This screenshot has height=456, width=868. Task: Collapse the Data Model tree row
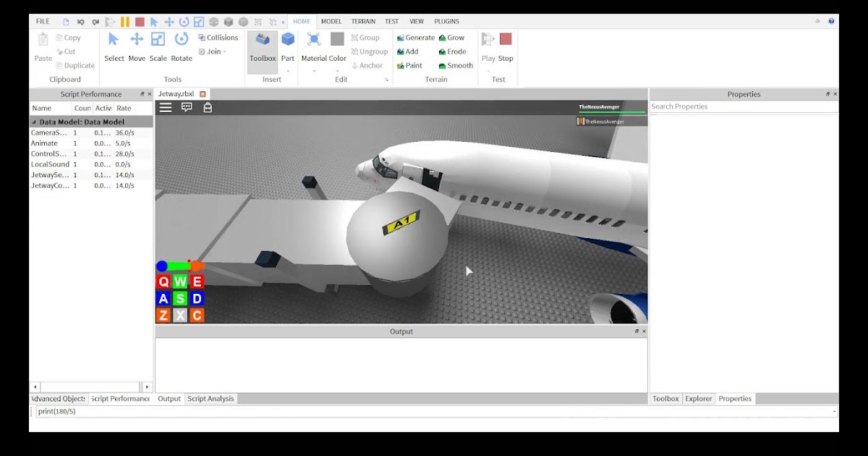[x=34, y=122]
